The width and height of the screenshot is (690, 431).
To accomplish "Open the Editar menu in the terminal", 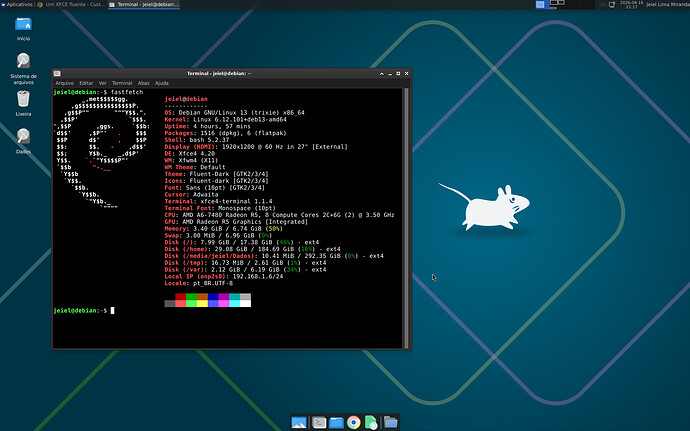I will [86, 83].
